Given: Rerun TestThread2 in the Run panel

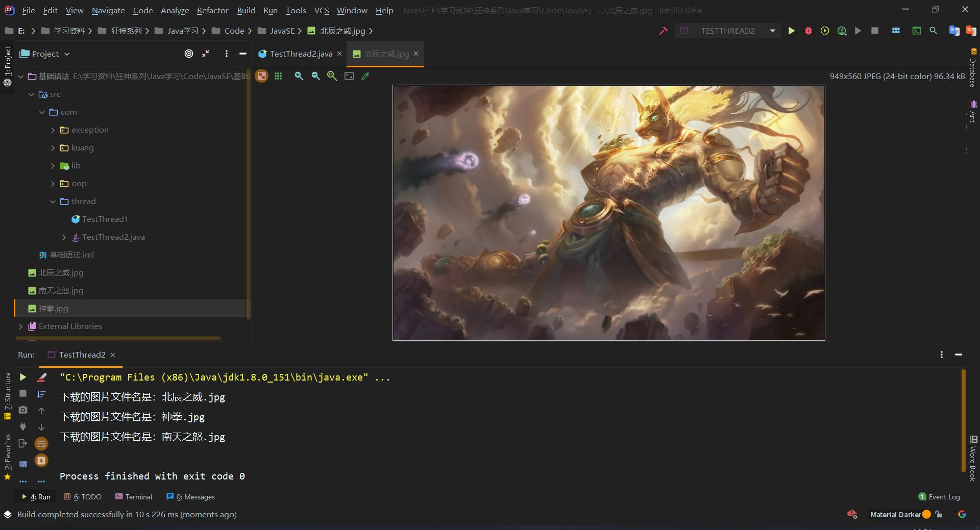Looking at the screenshot, I should coord(23,377).
